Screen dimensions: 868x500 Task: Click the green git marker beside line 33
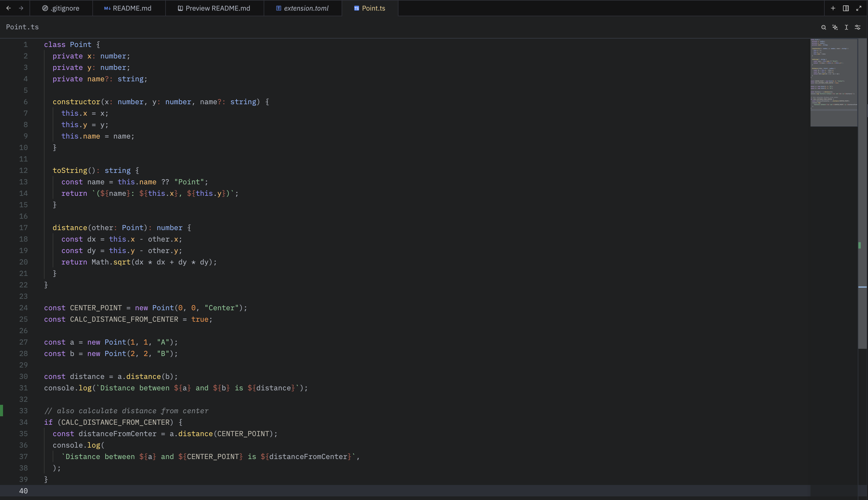[x=2, y=411]
